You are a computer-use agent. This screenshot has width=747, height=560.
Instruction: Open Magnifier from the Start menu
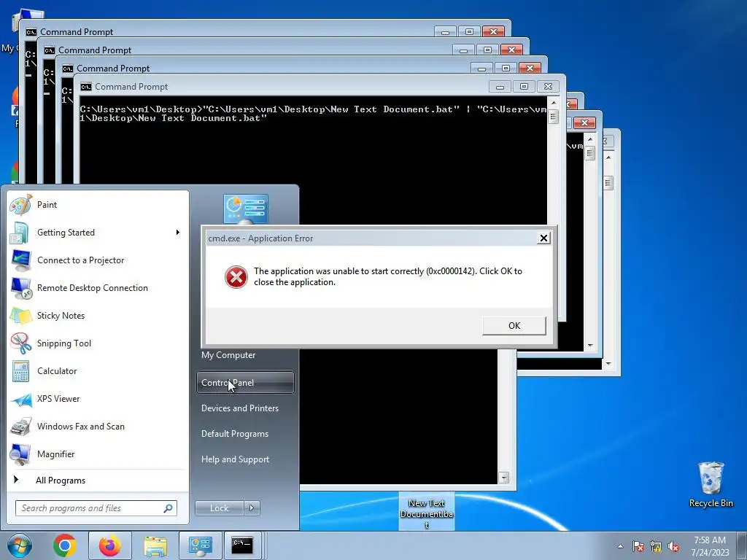coord(98,454)
